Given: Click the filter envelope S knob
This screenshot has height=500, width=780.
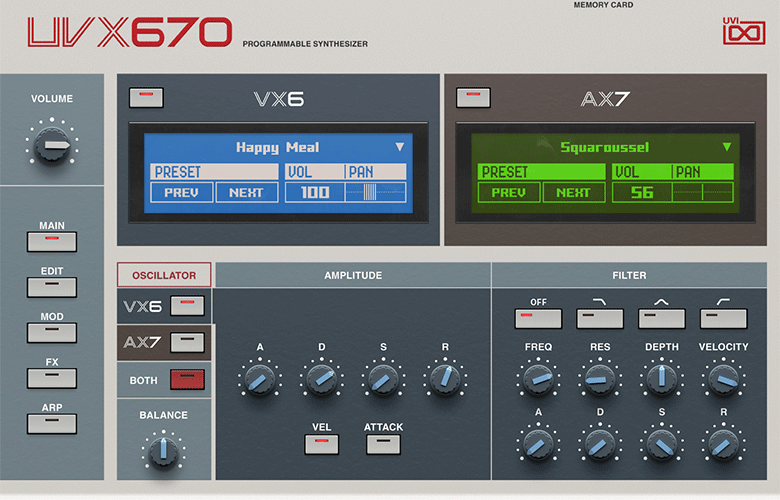Looking at the screenshot, I should 662,445.
